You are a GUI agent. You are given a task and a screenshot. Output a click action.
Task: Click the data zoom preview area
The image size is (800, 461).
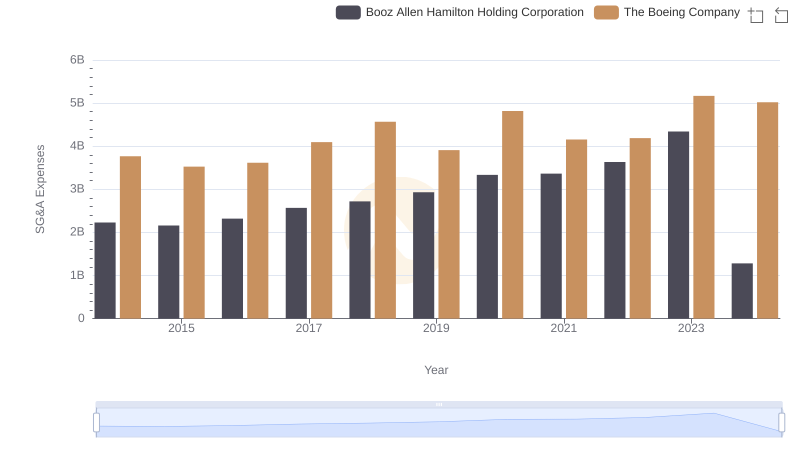point(439,423)
